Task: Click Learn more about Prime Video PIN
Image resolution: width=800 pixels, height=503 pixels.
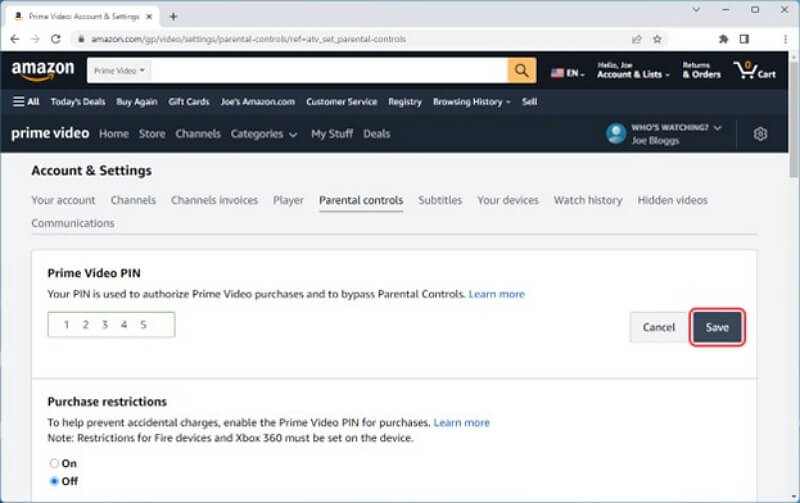Action: pyautogui.click(x=496, y=294)
